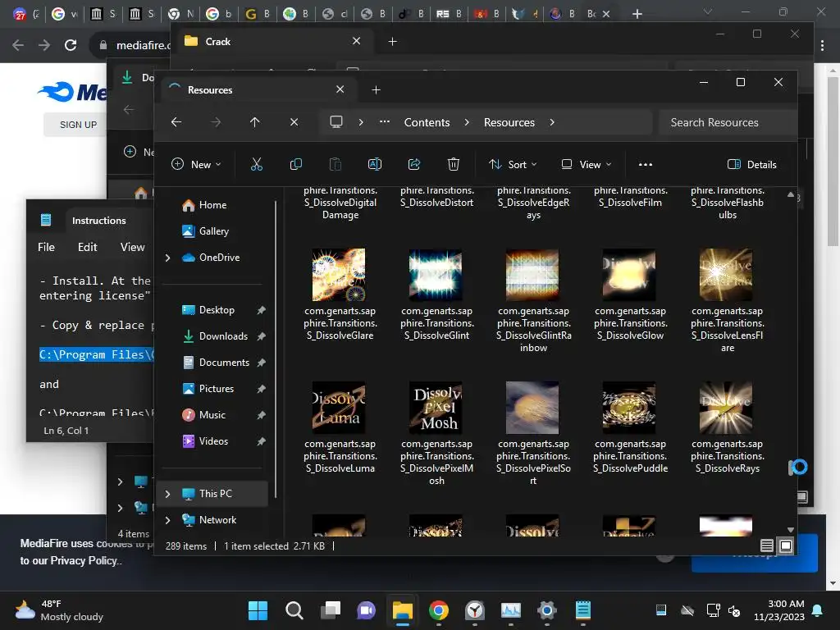Click the Cut scissors icon in toolbar

tap(257, 164)
